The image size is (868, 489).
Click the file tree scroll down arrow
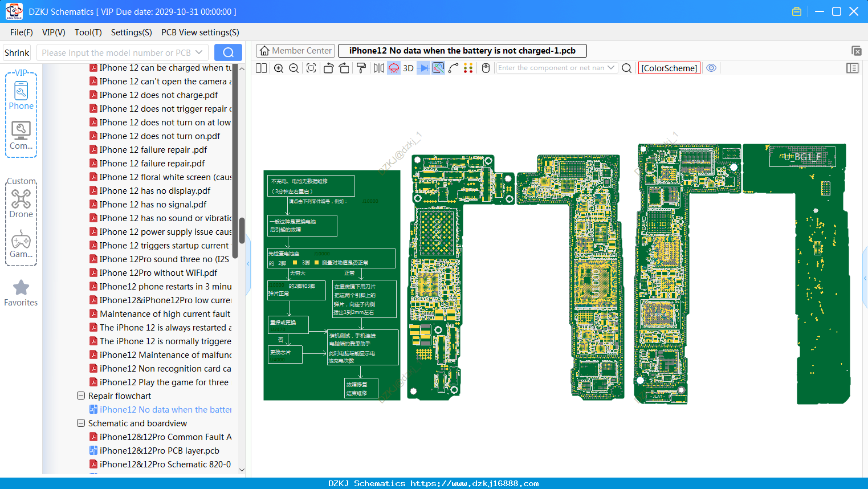click(242, 470)
